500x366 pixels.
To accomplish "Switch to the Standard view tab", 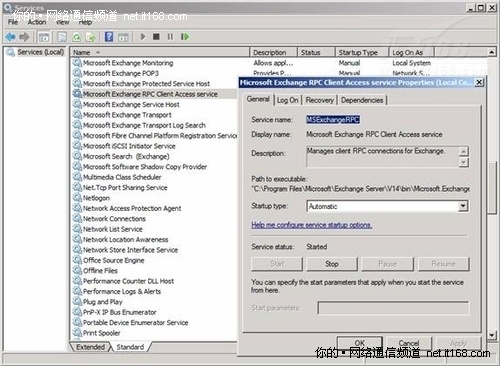I will point(130,347).
